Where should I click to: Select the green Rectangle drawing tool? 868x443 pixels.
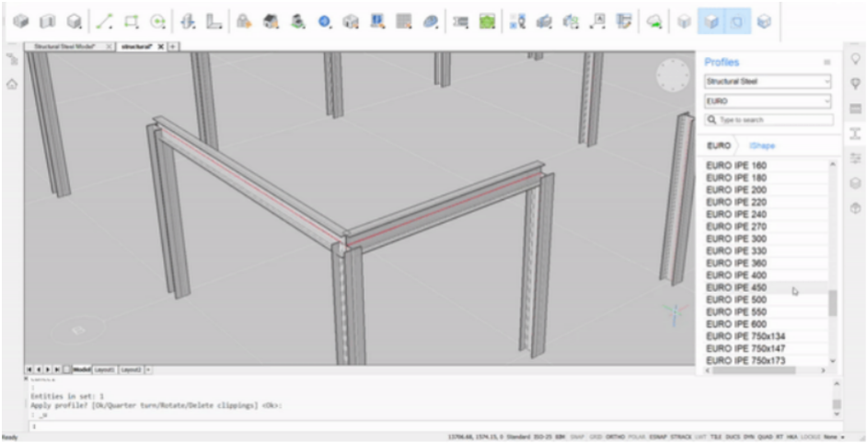pyautogui.click(x=132, y=20)
